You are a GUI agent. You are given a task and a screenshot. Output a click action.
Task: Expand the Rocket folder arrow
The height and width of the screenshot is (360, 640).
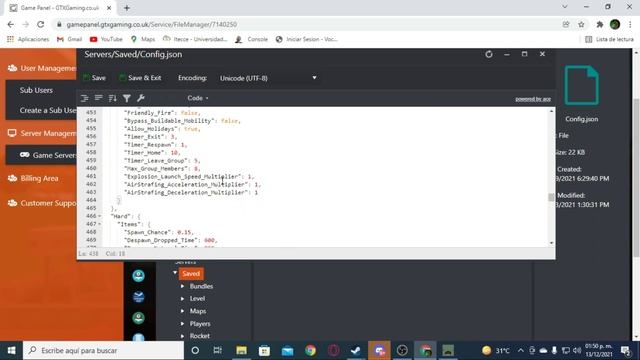[182, 336]
